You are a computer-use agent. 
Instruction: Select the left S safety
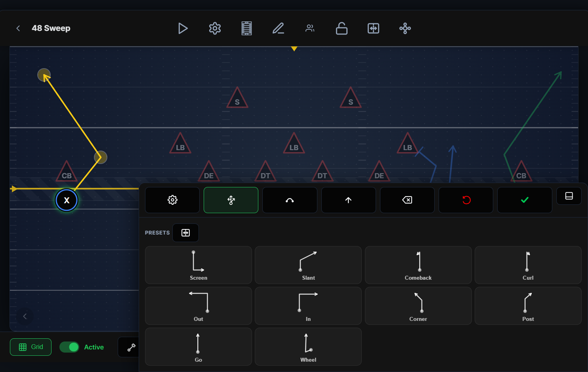pyautogui.click(x=237, y=99)
